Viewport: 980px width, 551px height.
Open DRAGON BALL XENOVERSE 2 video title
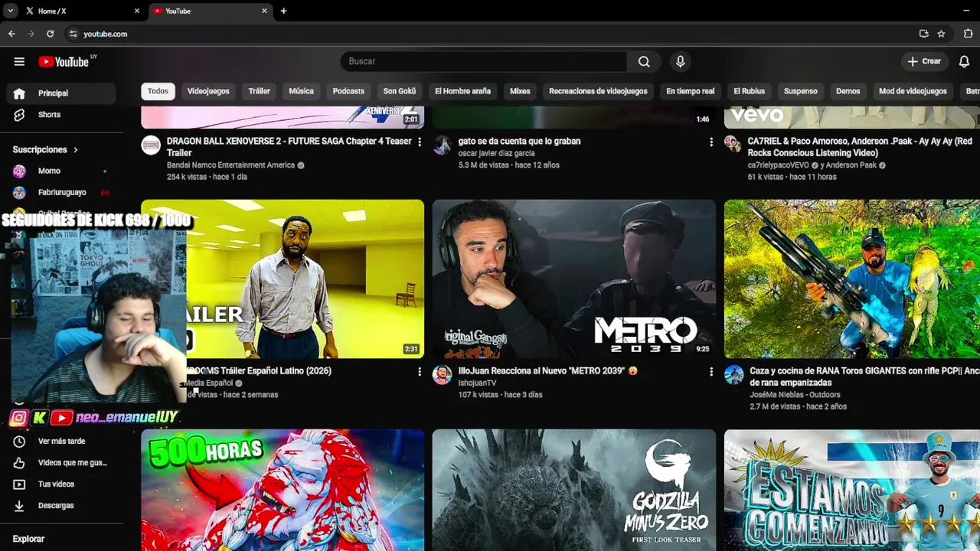point(289,147)
